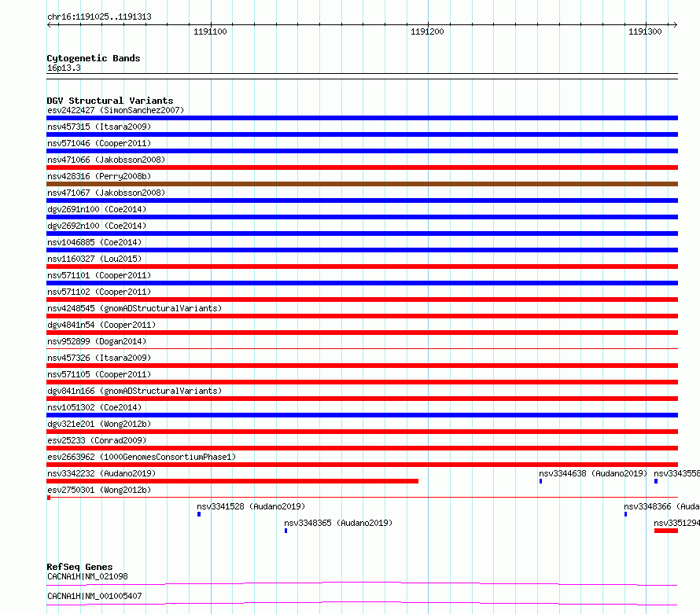Click the 16p13.3 cytogenetic band label

[x=64, y=68]
